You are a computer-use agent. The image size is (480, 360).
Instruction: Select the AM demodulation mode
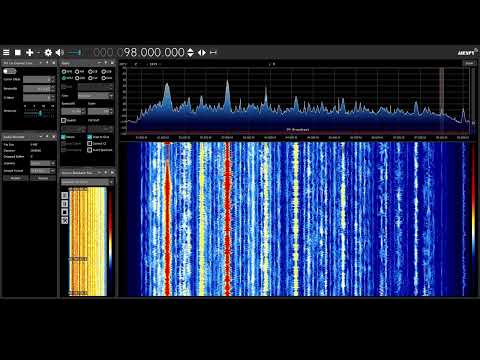click(x=79, y=71)
